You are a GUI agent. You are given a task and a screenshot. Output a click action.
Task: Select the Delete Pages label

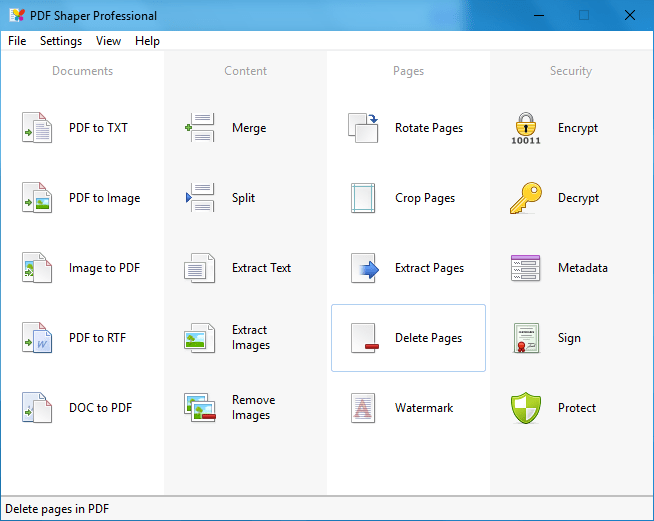(x=429, y=338)
